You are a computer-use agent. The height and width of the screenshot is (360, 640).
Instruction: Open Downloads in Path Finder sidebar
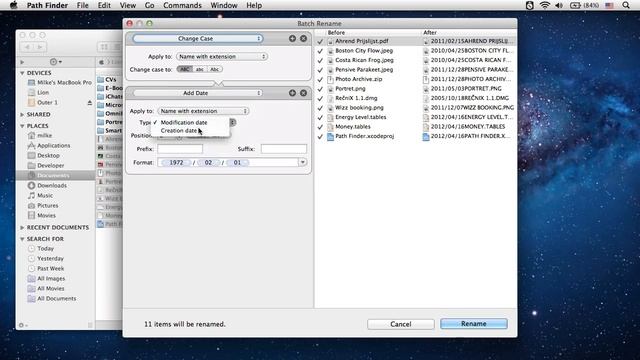point(52,186)
